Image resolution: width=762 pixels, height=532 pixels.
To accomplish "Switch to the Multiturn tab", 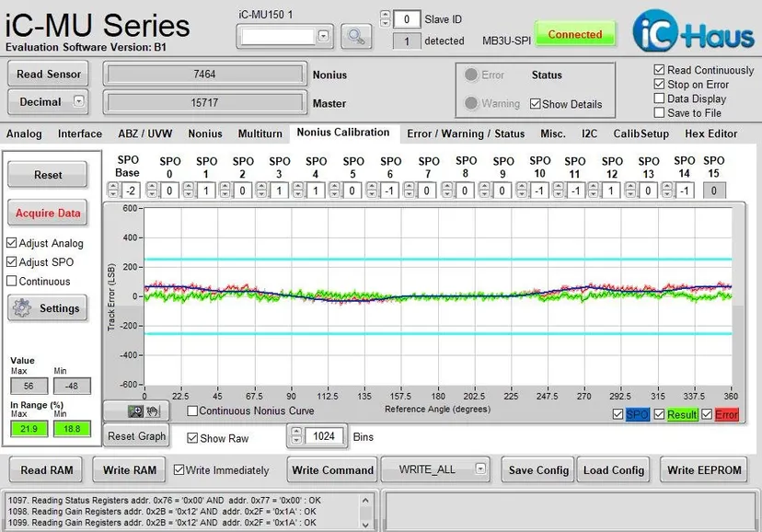I will [260, 133].
